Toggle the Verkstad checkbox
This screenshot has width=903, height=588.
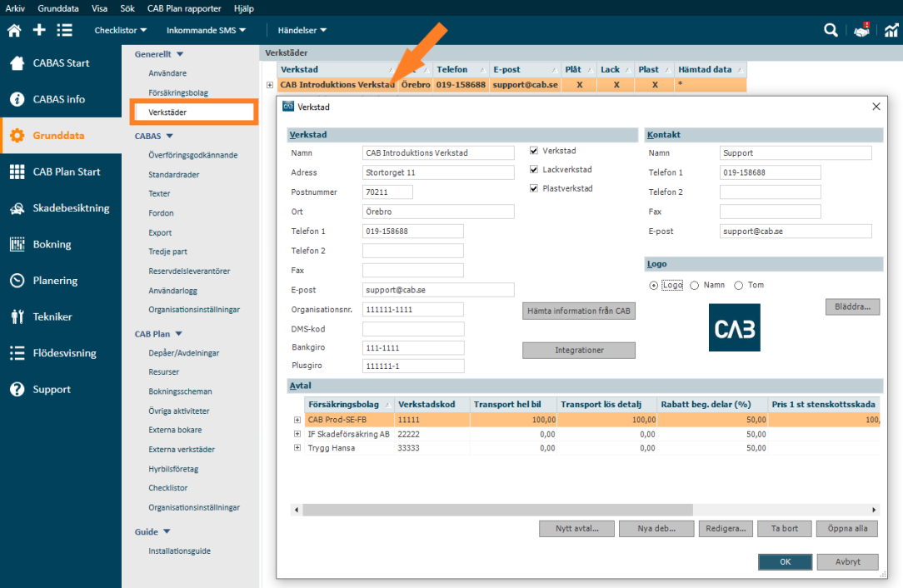[534, 151]
